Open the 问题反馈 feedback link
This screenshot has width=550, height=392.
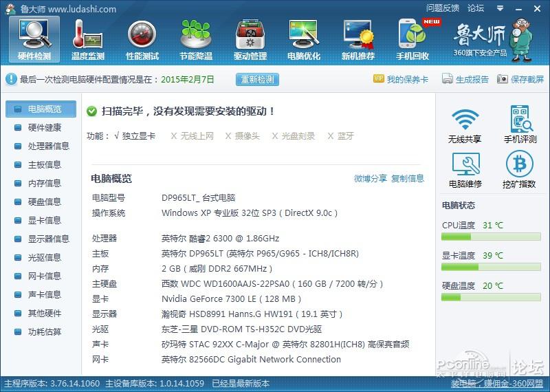443,8
